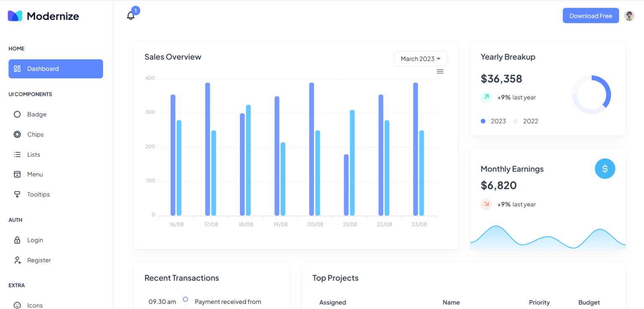Click the profile avatar in top right
The height and width of the screenshot is (309, 644).
(629, 15)
